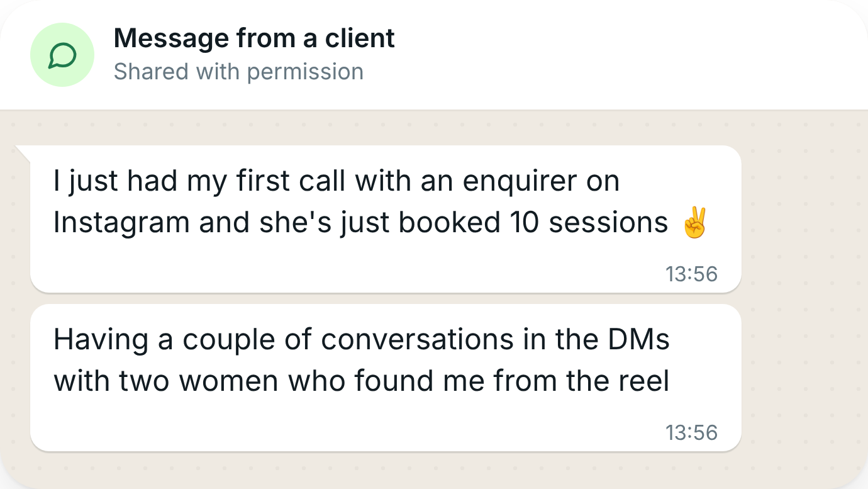The width and height of the screenshot is (868, 489).
Task: Click the first message's pointed bubble tail
Action: pyautogui.click(x=23, y=152)
